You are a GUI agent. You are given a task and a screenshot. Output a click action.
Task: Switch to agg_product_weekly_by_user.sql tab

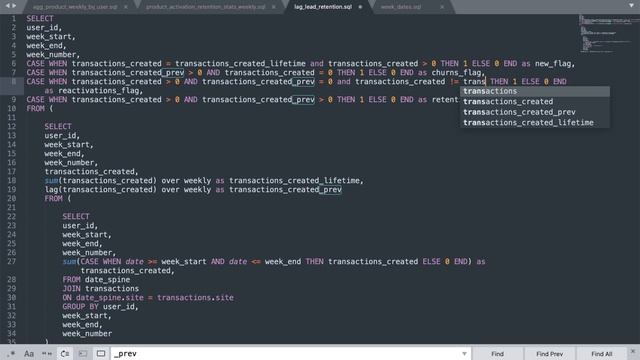75,7
